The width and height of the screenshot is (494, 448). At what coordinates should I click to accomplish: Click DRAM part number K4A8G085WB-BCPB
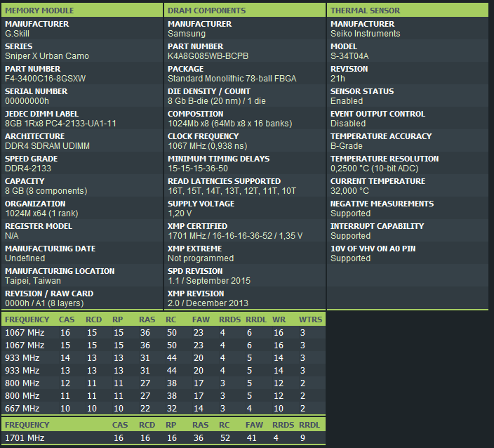[x=208, y=56]
